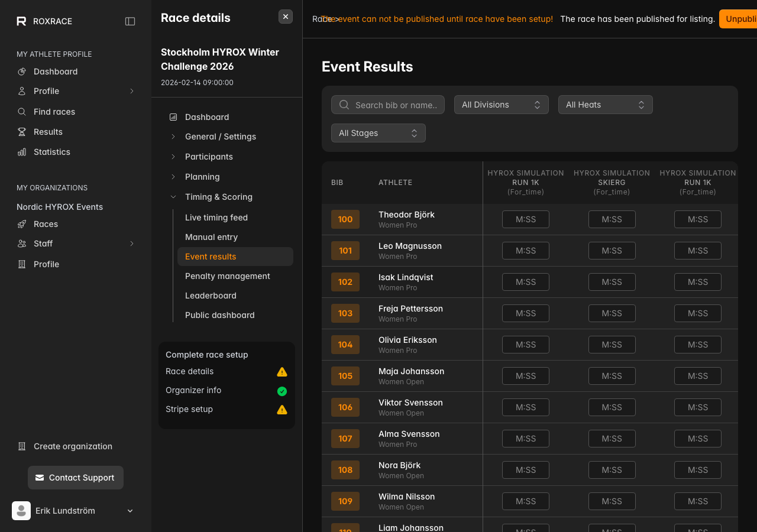Open the All Stages filter dropdown
Screen dimensions: 757x532
[378, 133]
